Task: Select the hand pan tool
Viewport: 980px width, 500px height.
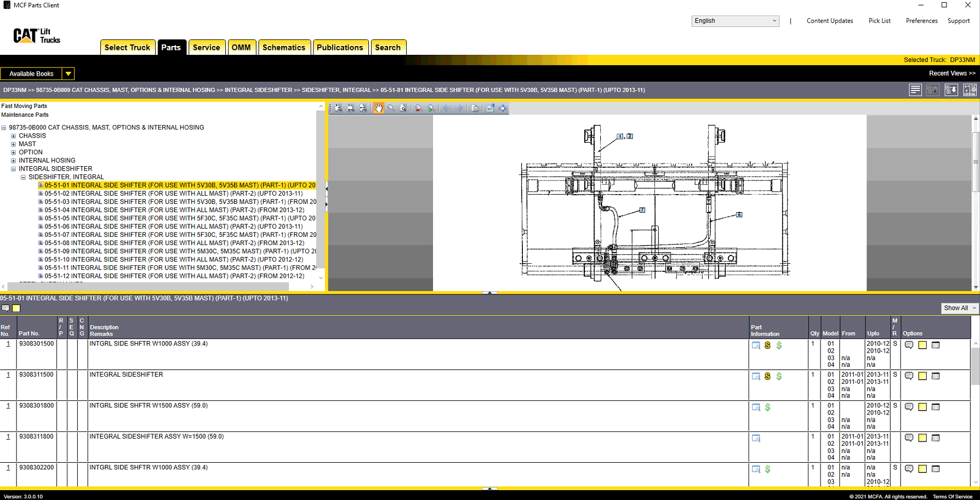Action: (x=378, y=108)
